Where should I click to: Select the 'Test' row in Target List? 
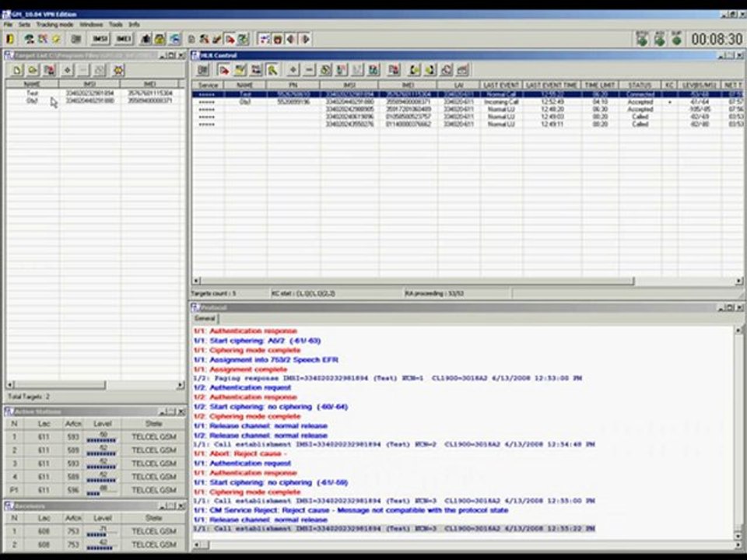[95, 93]
